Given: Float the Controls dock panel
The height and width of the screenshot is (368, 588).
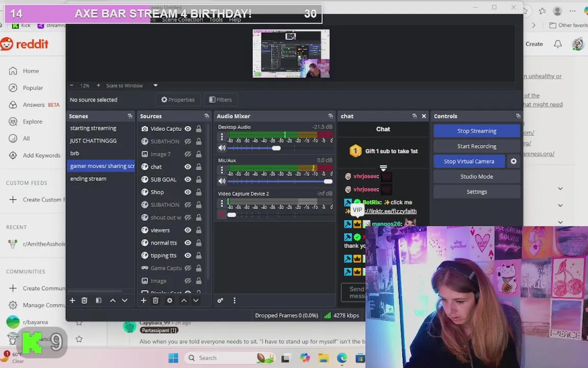Looking at the screenshot, I should tap(518, 116).
